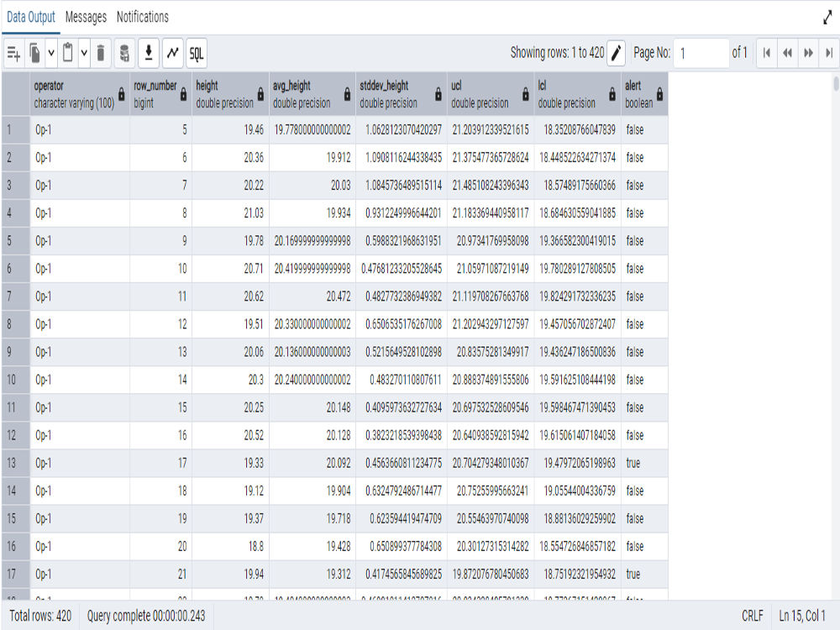Select the row_number column header
This screenshot has width=840, height=630.
(160, 94)
